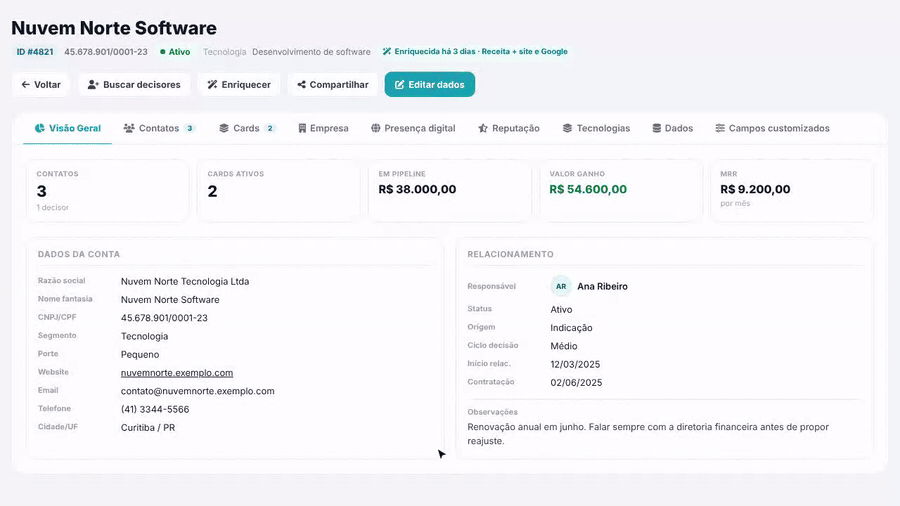Screen dimensions: 900x506
Task: Click the Buscar decisores button
Action: (x=134, y=84)
